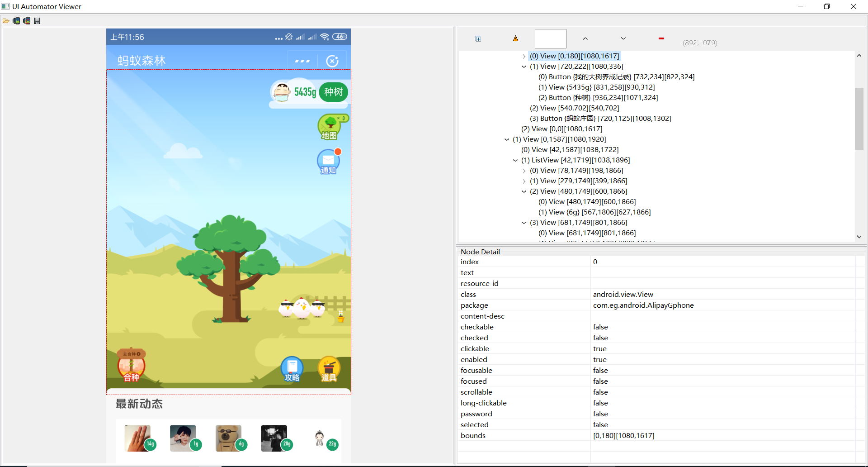Image resolution: width=868 pixels, height=467 pixels.
Task: Clear the search query with red minus
Action: pyautogui.click(x=661, y=38)
